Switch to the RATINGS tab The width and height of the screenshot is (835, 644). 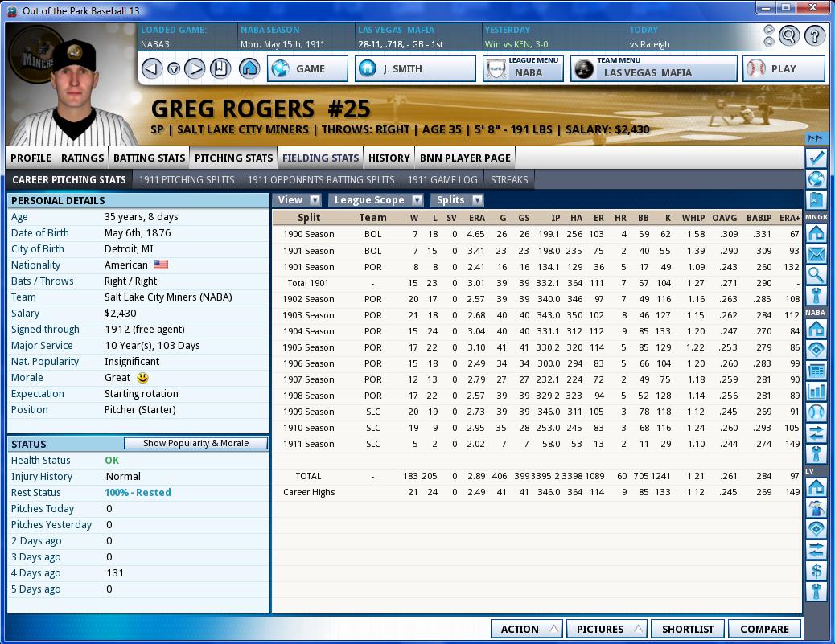point(83,158)
